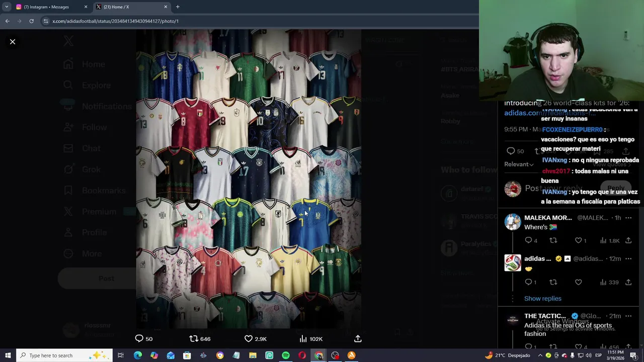View the 339 views on adidas reply
This screenshot has width=644, height=362.
pos(610,283)
